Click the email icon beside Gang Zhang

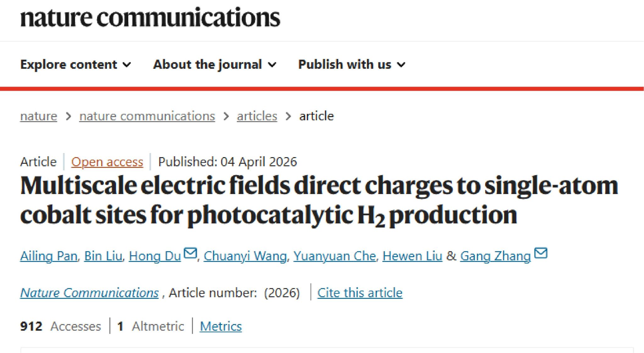click(541, 253)
